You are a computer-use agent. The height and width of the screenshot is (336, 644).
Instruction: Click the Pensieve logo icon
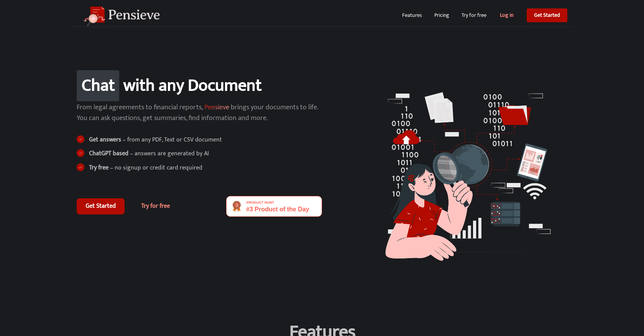(x=94, y=16)
